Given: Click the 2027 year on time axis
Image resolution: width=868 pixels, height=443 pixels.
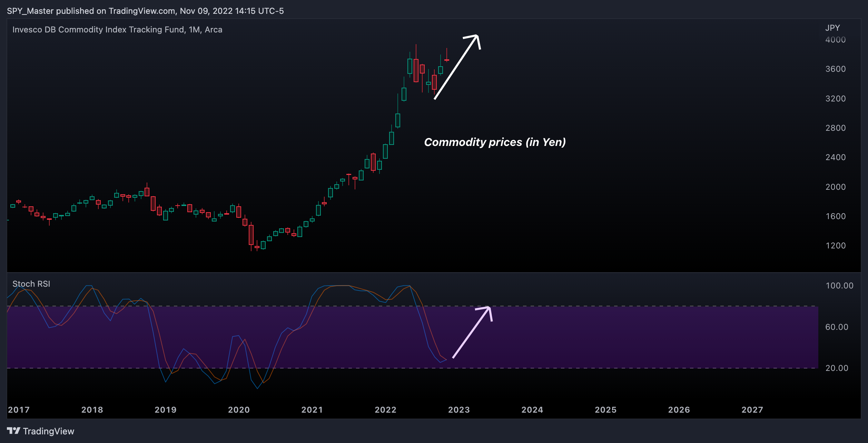Looking at the screenshot, I should (752, 410).
